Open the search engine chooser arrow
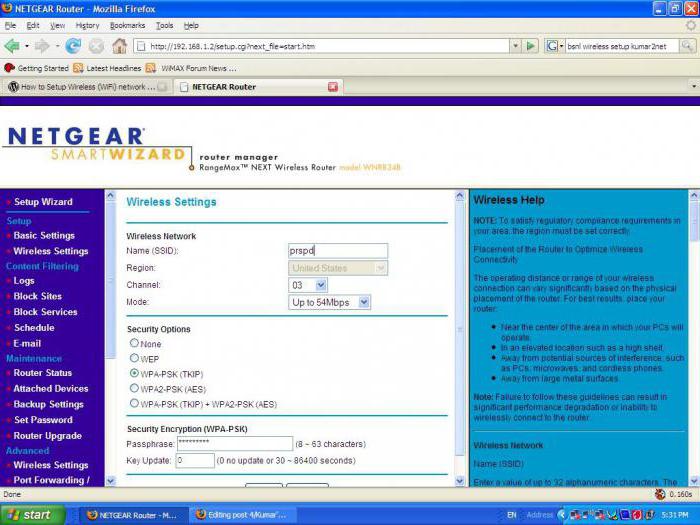The width and height of the screenshot is (700, 525). [561, 46]
